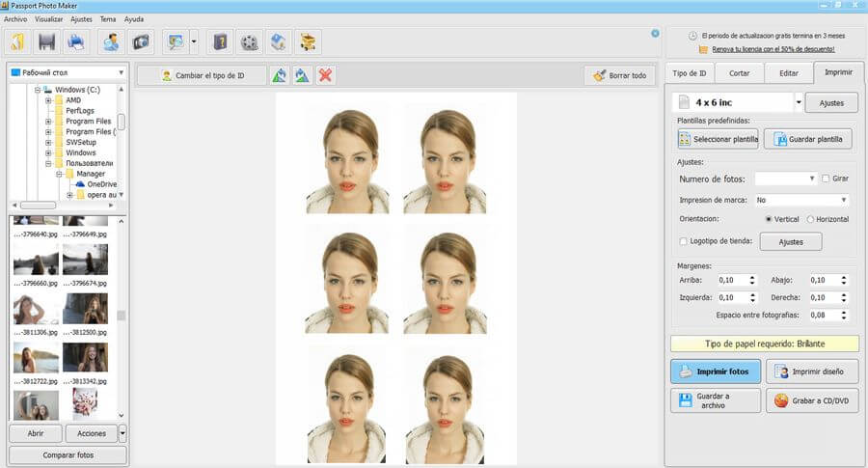The height and width of the screenshot is (468, 868).
Task: Open the Visualizar menu
Action: [x=49, y=19]
